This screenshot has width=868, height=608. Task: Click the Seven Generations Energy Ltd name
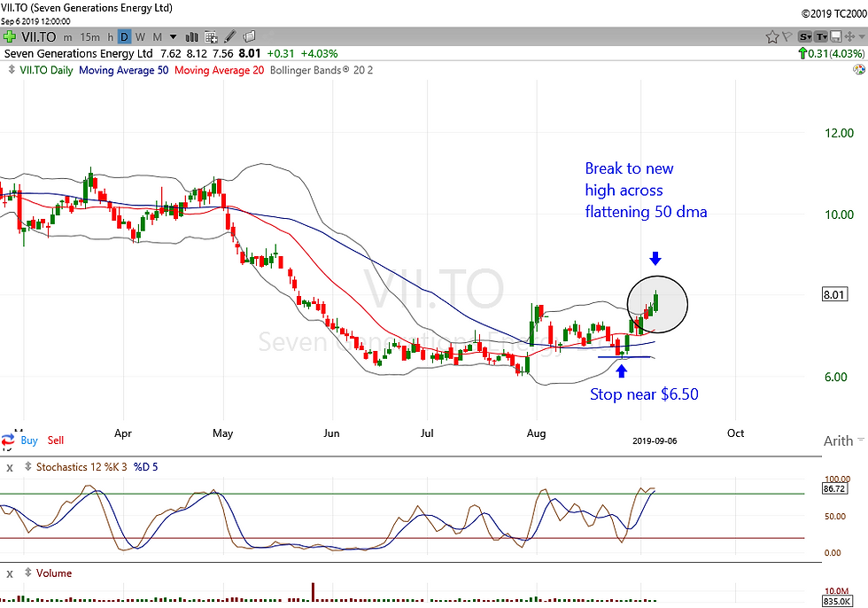pyautogui.click(x=79, y=54)
